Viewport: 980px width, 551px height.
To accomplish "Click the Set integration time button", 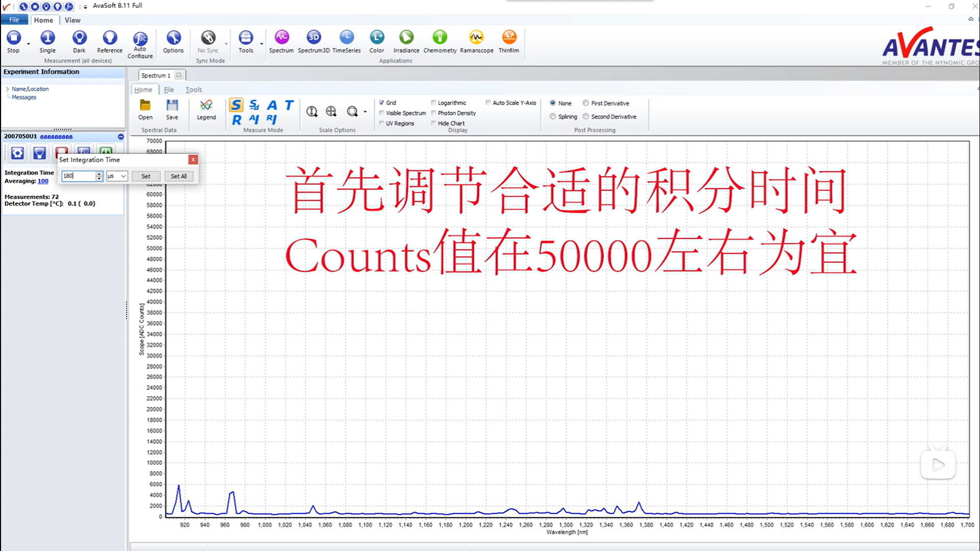I will point(145,176).
